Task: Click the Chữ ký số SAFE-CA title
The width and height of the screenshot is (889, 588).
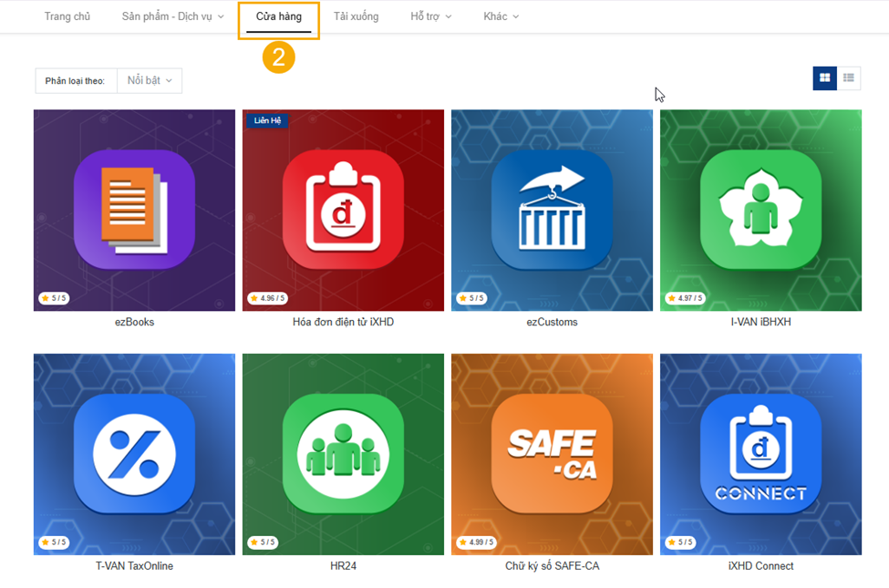Action: click(552, 566)
